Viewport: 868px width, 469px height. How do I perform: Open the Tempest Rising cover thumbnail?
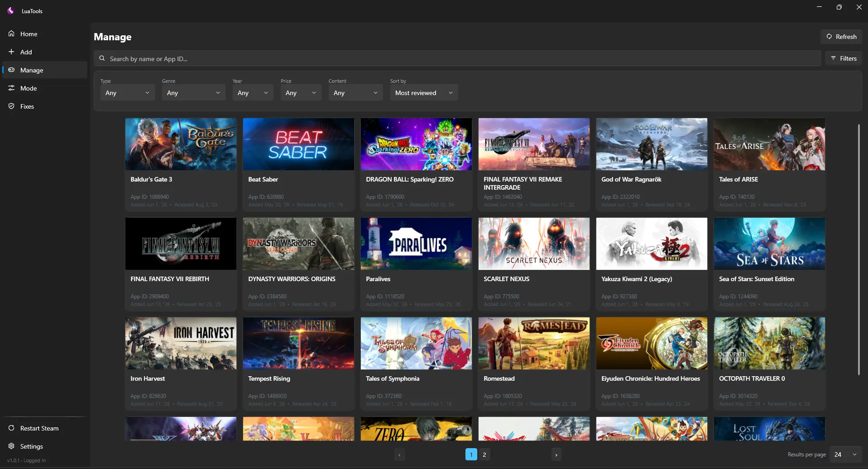pyautogui.click(x=298, y=344)
